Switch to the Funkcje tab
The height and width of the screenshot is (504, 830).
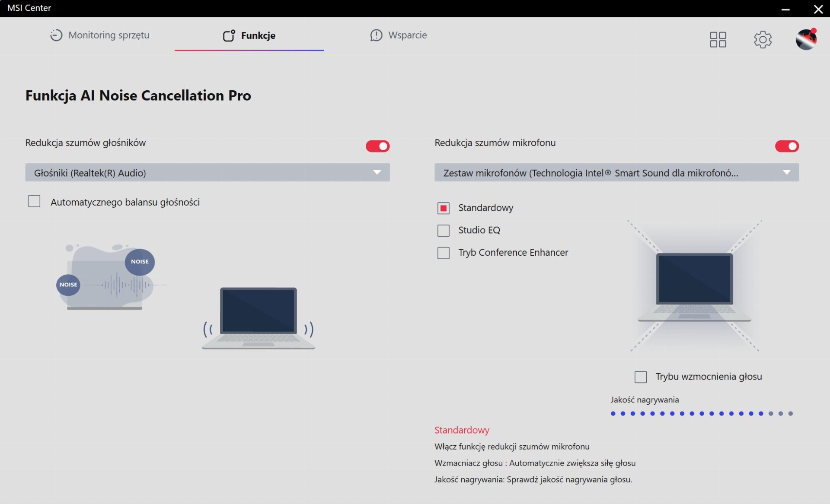click(249, 36)
